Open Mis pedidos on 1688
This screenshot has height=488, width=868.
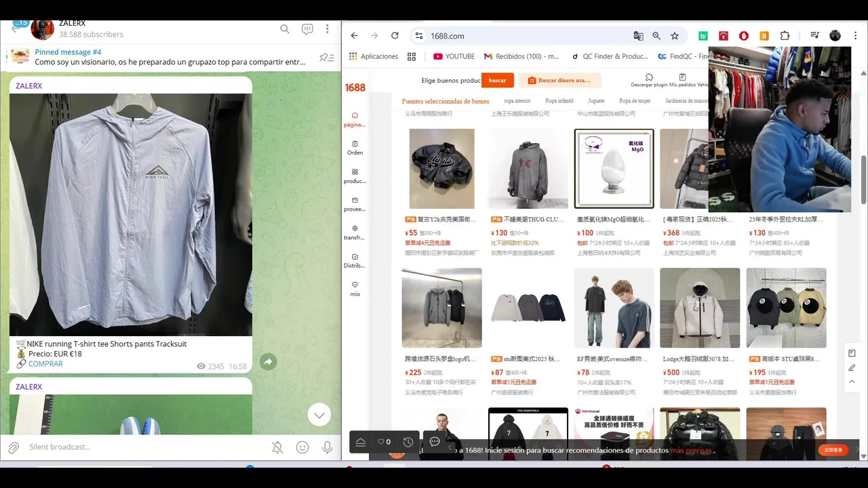pos(682,81)
